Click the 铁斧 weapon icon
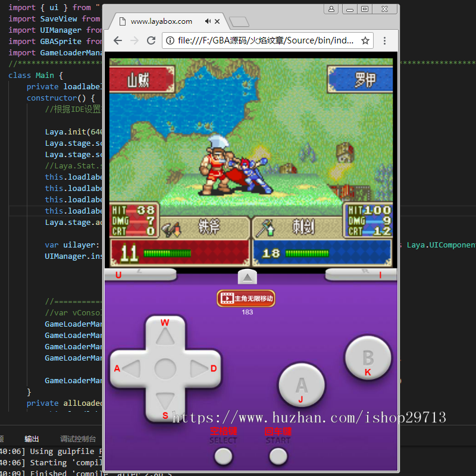476x476 pixels. coord(171,230)
